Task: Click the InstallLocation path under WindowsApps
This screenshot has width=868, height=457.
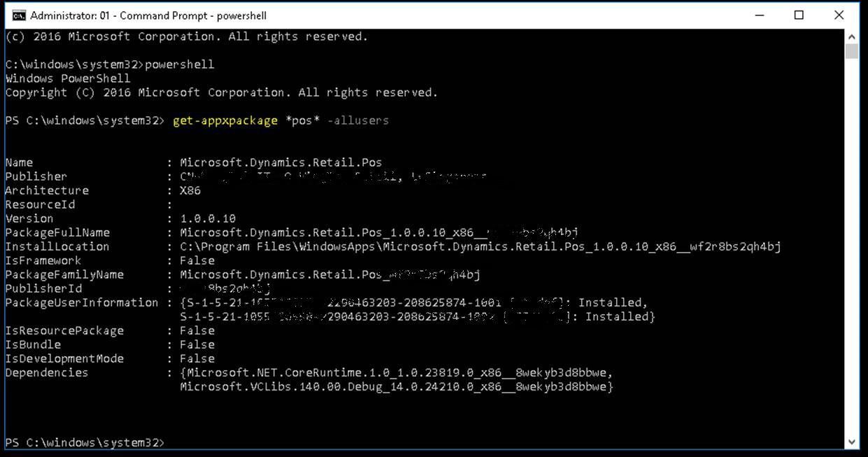Action: coord(481,246)
